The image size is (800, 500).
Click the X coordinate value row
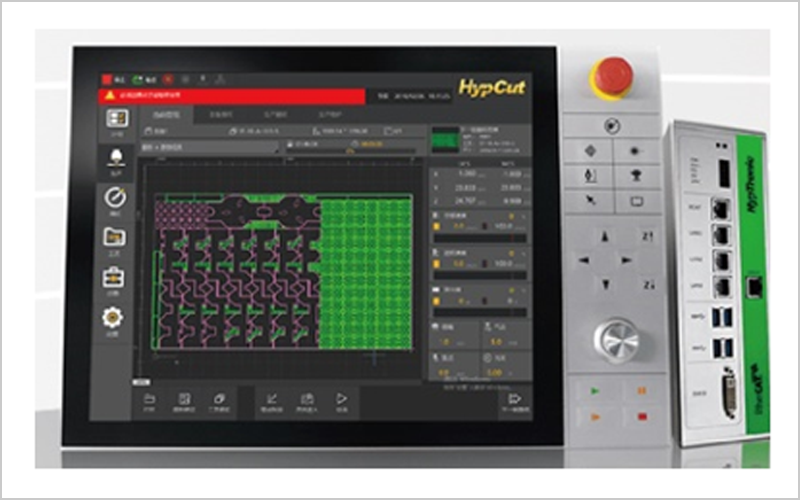click(x=481, y=174)
